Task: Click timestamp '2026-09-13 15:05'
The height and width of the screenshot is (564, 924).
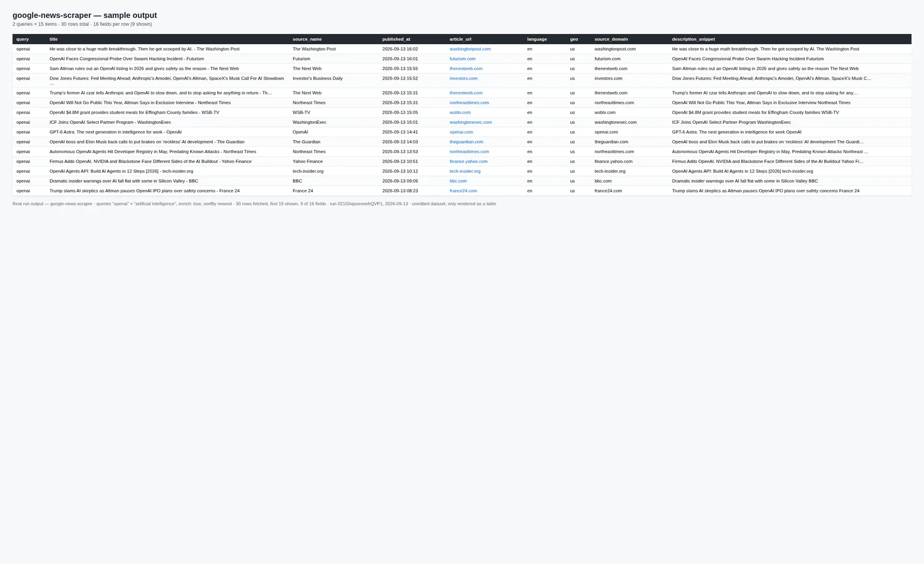Action: [x=400, y=112]
